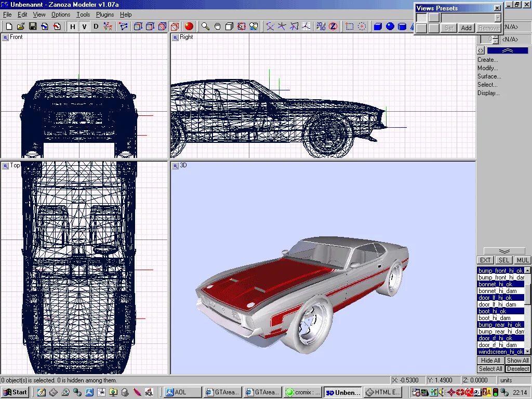Create a new file with the New icon

tap(9, 26)
